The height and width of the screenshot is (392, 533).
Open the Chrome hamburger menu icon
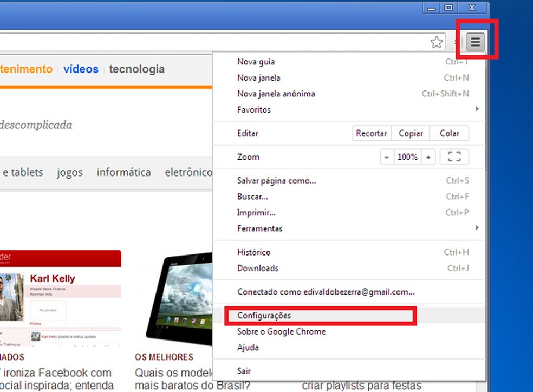[x=475, y=41]
